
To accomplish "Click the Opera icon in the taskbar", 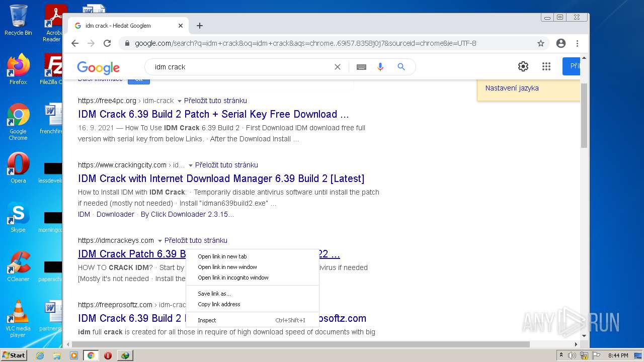I will coord(108,355).
